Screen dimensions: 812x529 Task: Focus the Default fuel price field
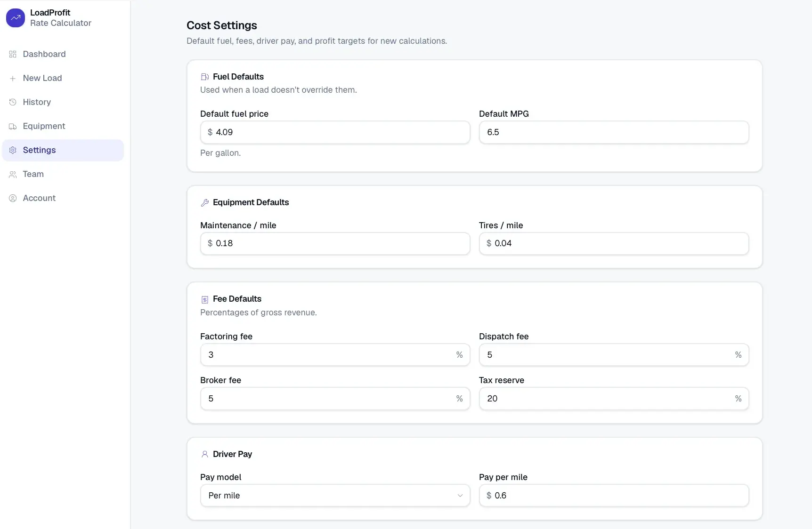(335, 132)
